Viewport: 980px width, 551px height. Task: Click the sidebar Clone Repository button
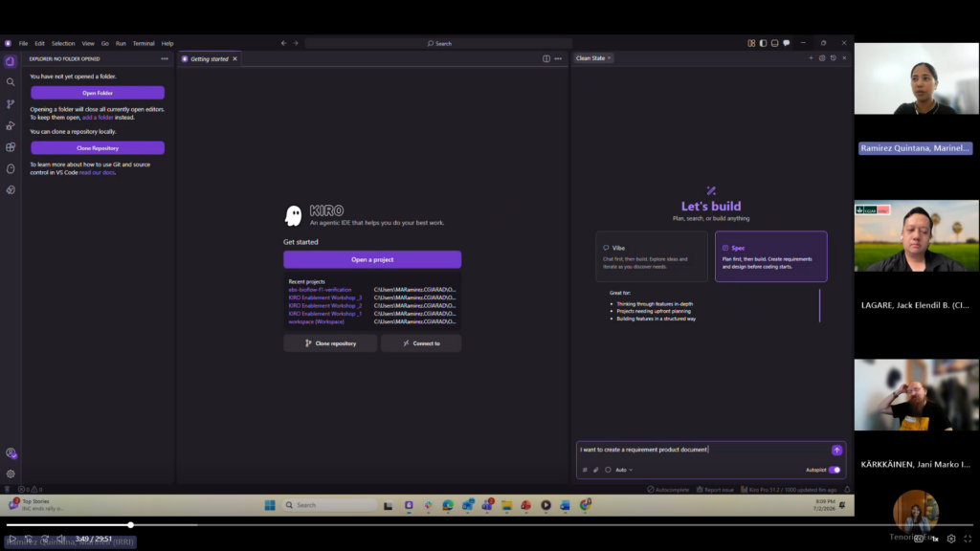click(98, 148)
